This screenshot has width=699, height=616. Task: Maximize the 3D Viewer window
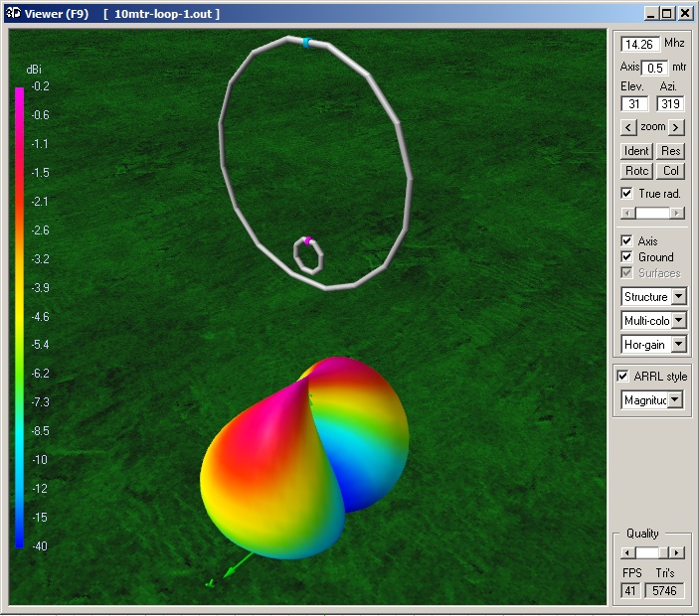point(667,14)
